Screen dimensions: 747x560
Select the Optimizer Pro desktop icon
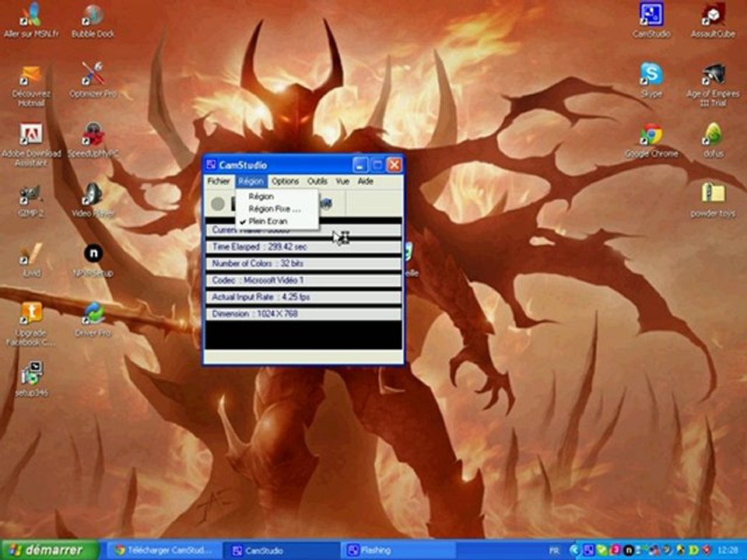pyautogui.click(x=93, y=80)
